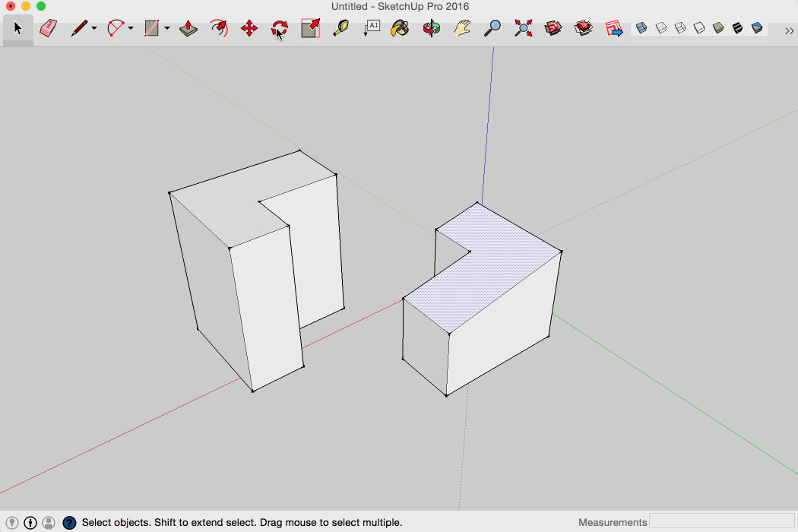Activate the Paint Bucket tool

pyautogui.click(x=400, y=29)
